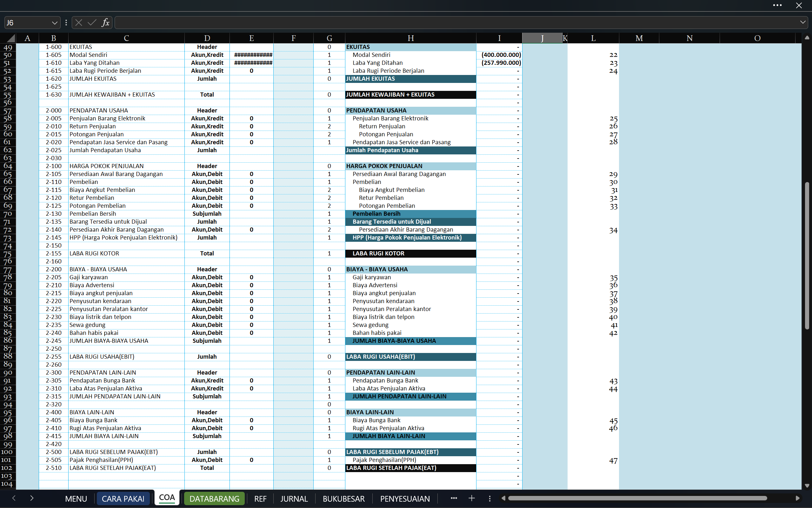Open the PENYESUAIAN sheet tab
This screenshot has height=508, width=812.
pyautogui.click(x=405, y=498)
